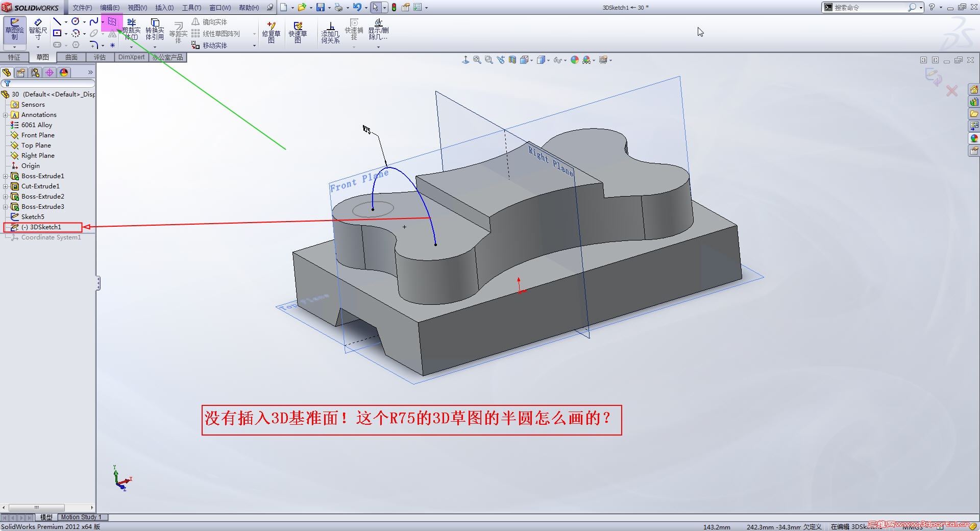Image resolution: width=980 pixels, height=531 pixels.
Task: Click the Zoom to Area icon
Action: (x=488, y=60)
